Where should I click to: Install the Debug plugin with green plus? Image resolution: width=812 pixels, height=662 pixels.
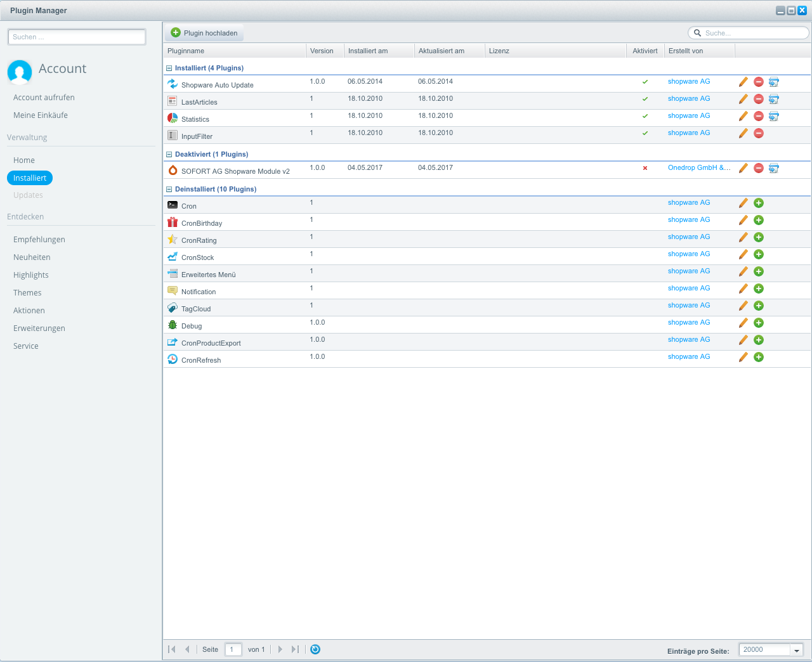pos(758,323)
